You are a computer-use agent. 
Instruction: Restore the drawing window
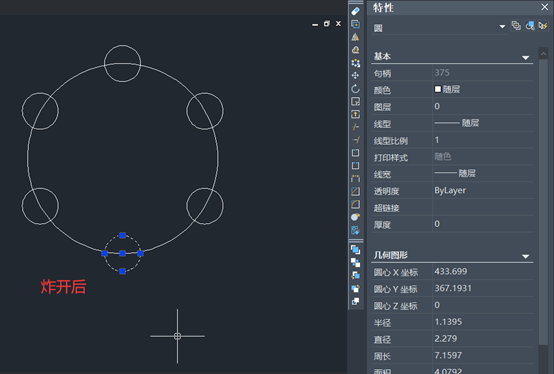pos(327,24)
